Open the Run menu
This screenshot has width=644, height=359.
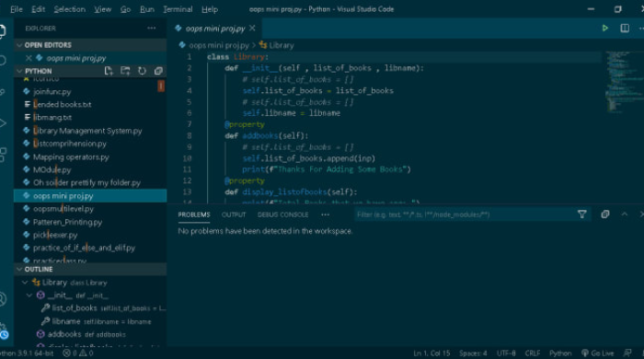click(x=147, y=9)
